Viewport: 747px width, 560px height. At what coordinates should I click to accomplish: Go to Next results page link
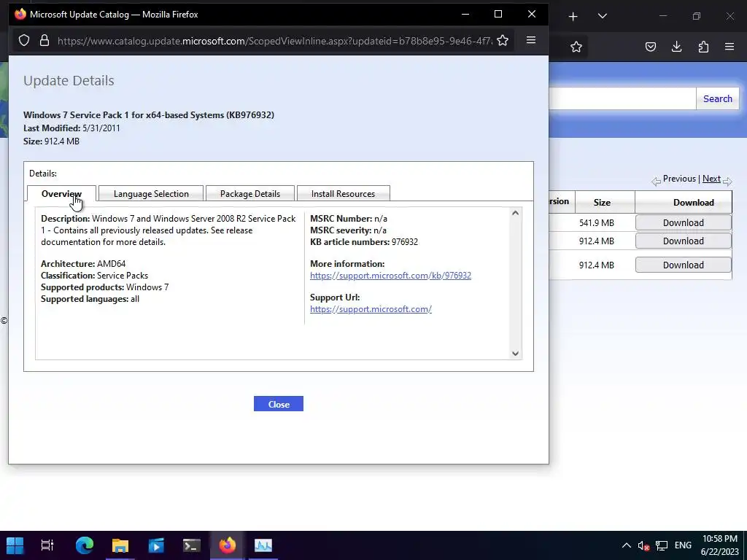(x=711, y=179)
